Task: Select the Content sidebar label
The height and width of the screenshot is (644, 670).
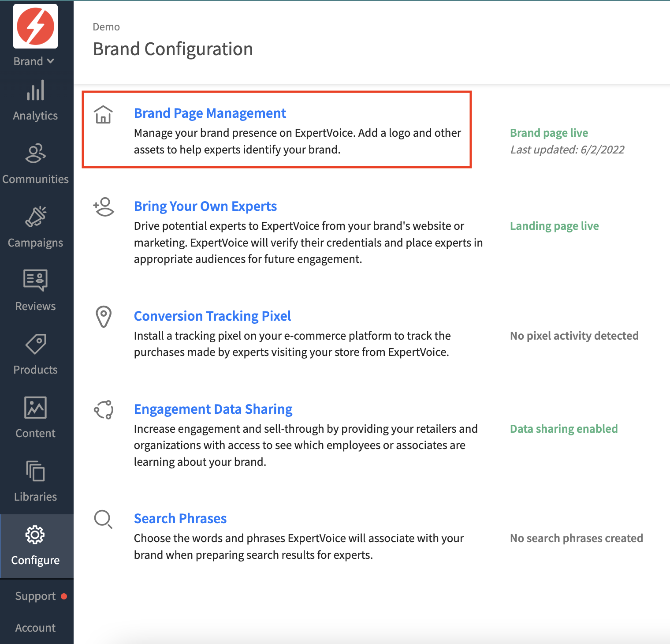Action: coord(35,433)
